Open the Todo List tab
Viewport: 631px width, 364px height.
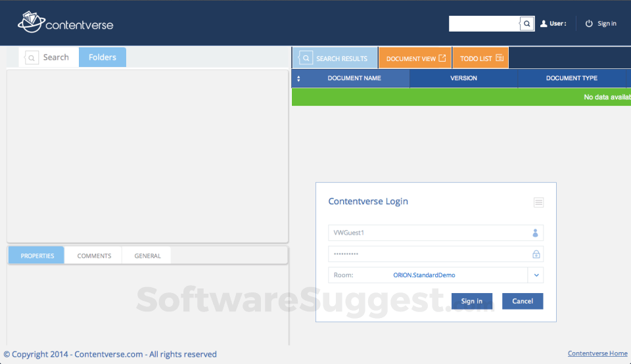[480, 58]
